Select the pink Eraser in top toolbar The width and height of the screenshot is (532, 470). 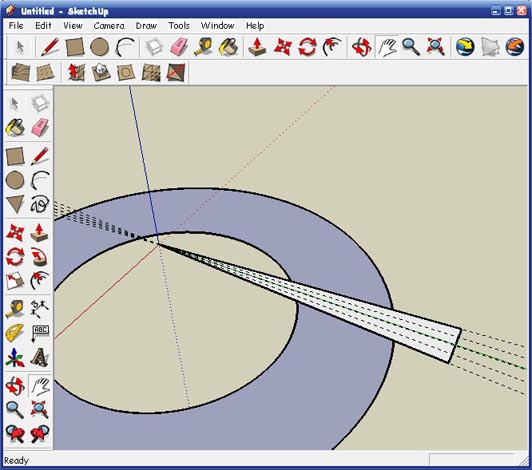point(179,47)
